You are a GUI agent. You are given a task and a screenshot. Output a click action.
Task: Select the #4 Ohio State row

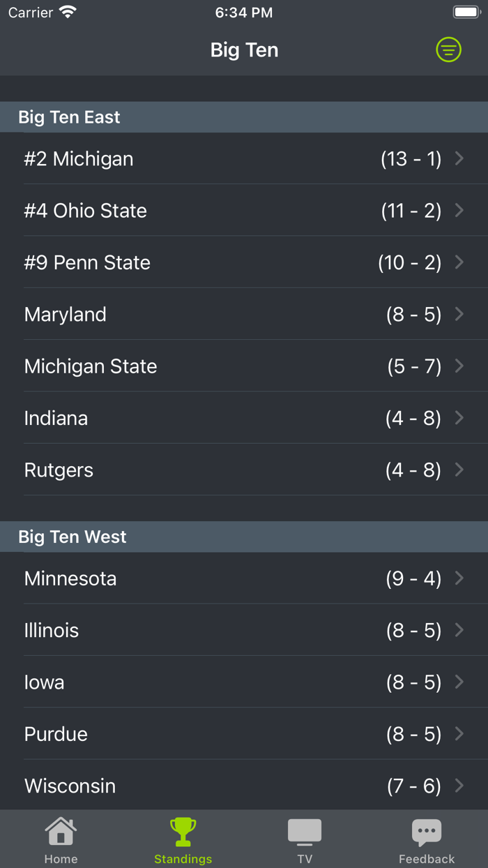point(244,211)
